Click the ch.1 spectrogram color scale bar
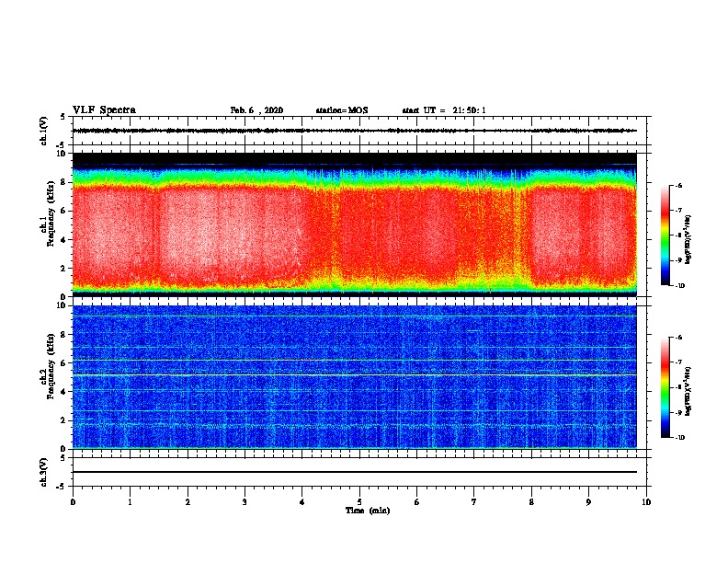The width and height of the screenshot is (728, 563). pos(665,236)
